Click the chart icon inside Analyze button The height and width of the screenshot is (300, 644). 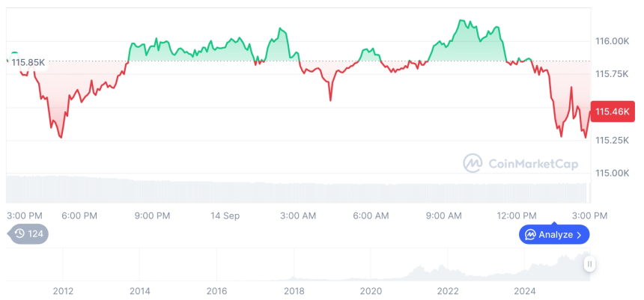531,234
